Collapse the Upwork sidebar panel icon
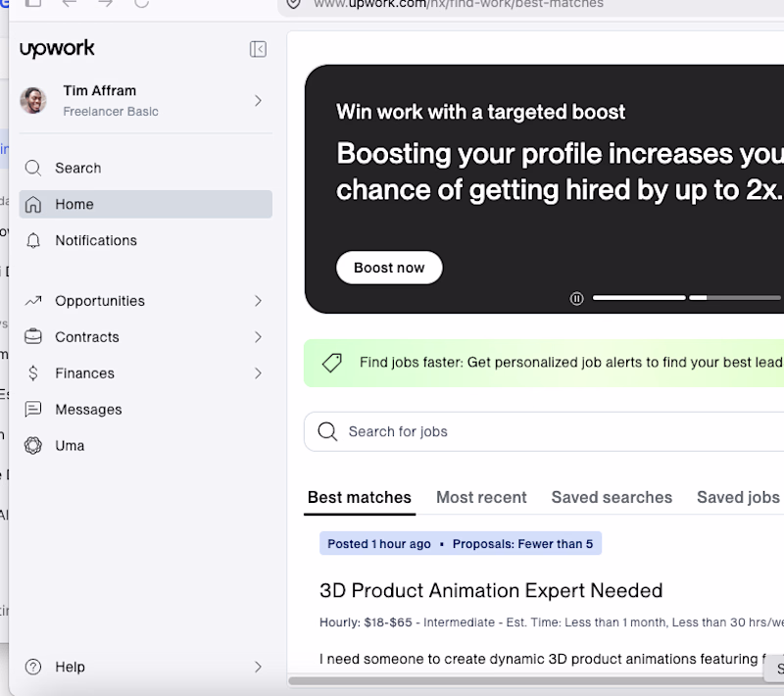Screen dimensions: 784x696 coord(258,49)
